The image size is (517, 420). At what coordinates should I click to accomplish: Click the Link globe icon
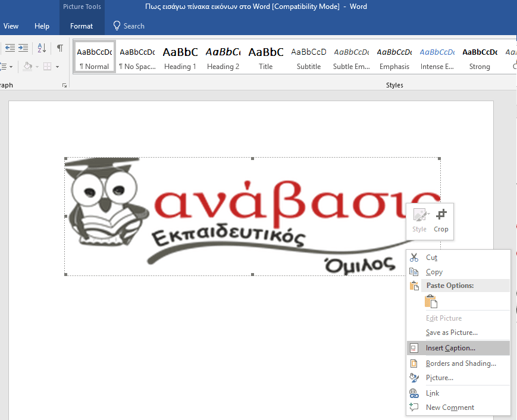pyautogui.click(x=414, y=393)
